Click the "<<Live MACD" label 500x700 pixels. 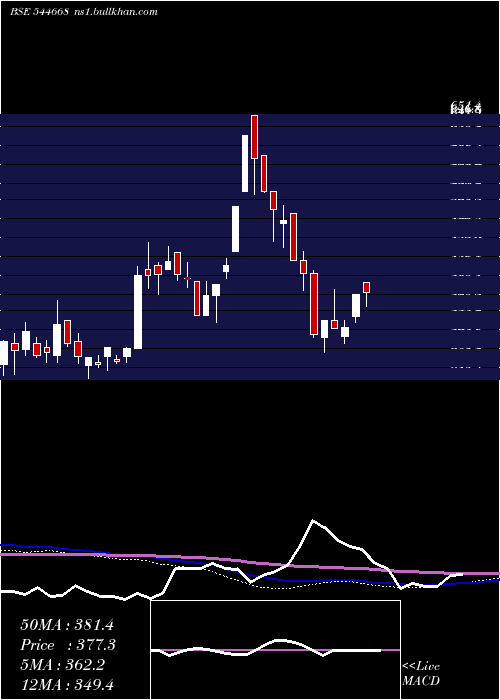point(421,674)
